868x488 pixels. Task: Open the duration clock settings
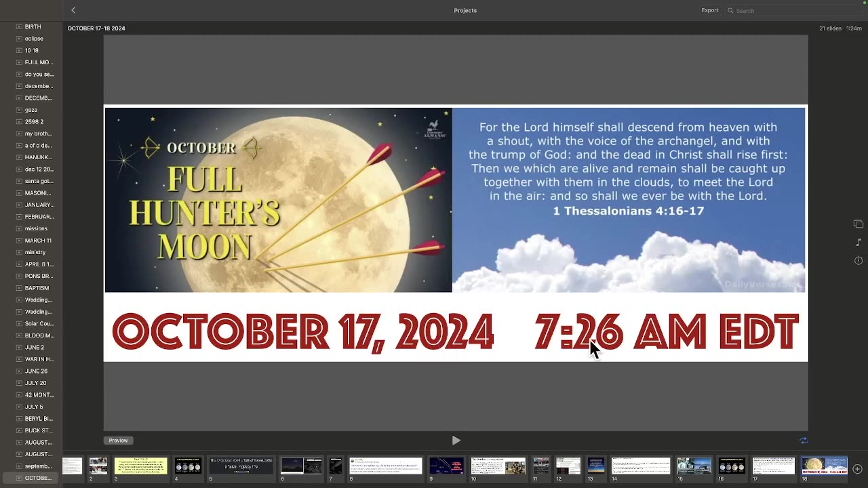[x=858, y=260]
